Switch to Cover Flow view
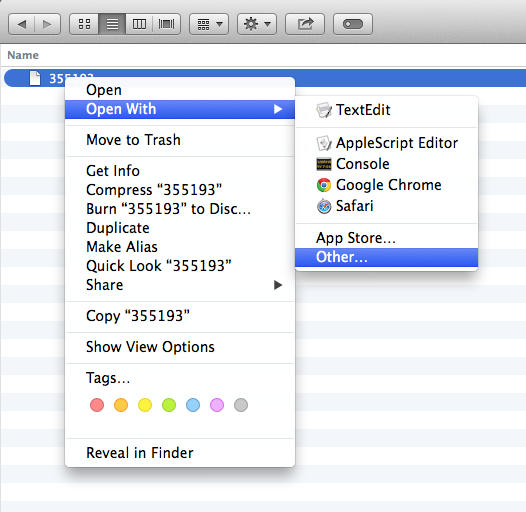 (x=167, y=24)
